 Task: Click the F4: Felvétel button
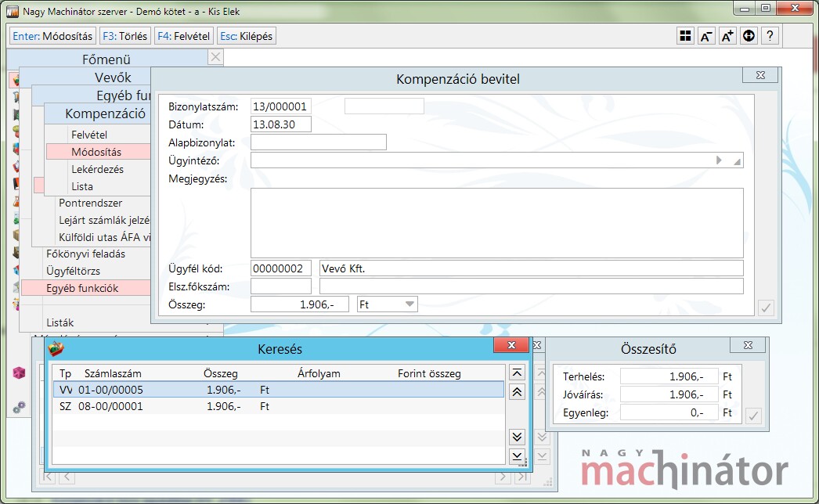click(x=184, y=36)
